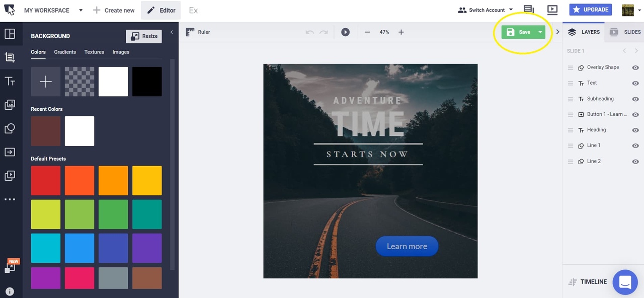Image resolution: width=644 pixels, height=298 pixels.
Task: Open the NEW feature icon in sidebar
Action: [x=11, y=266]
